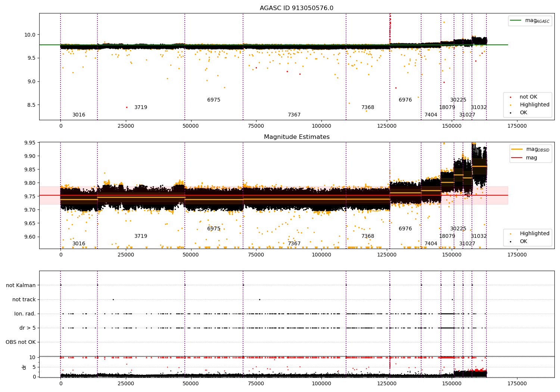Screen dimensions: 560x392
Task: Click obsid label 3719 in the Magnitude Estimates plot
Action: click(141, 236)
